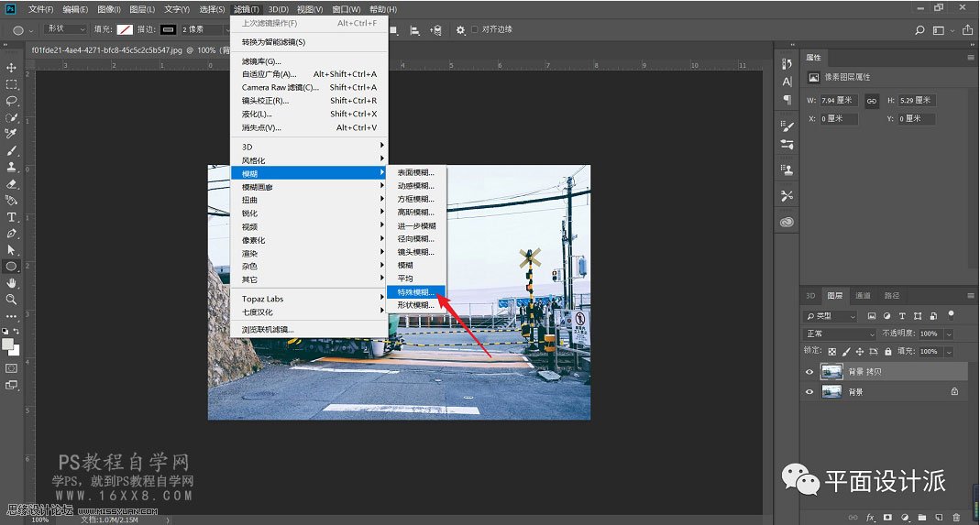The width and height of the screenshot is (980, 525).
Task: Open the Paragraph panel icon
Action: (x=787, y=99)
